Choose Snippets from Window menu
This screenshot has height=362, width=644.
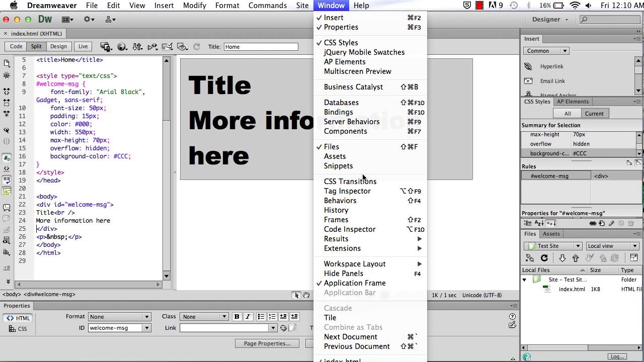(x=369, y=166)
